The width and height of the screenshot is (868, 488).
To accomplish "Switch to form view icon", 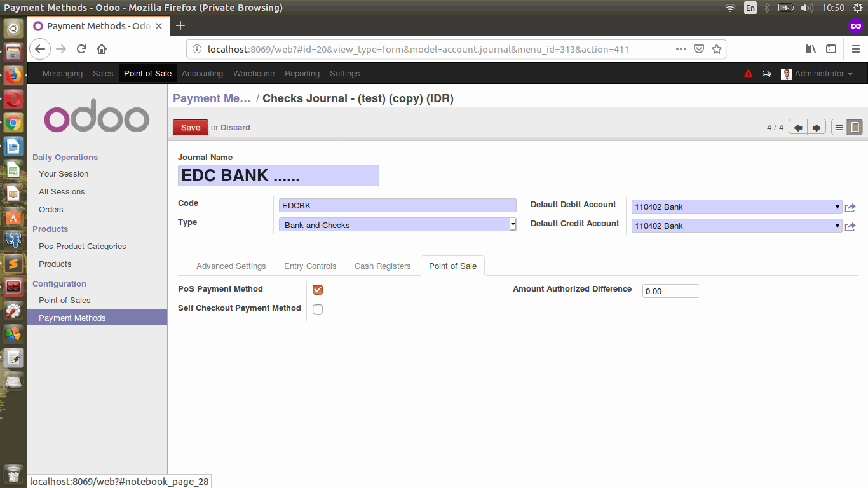I will coord(855,128).
